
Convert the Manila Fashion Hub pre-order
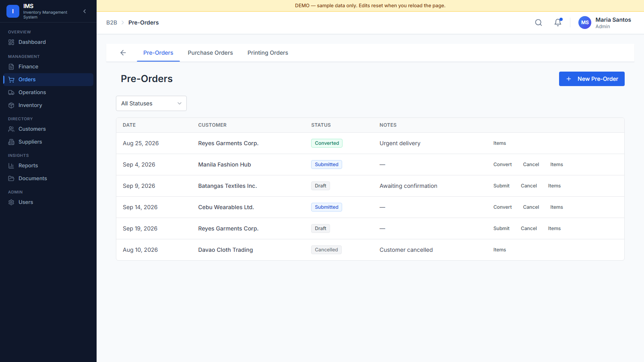tap(503, 165)
